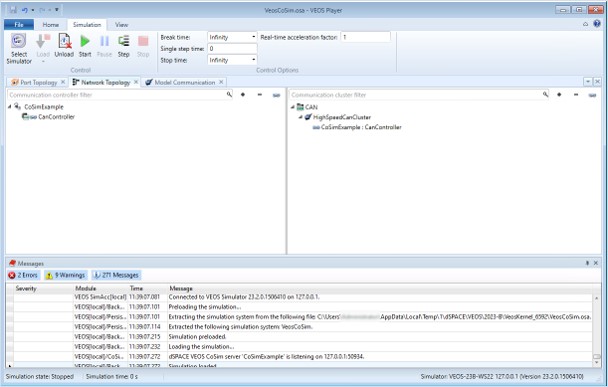Click the Single step time field
Image resolution: width=608 pixels, height=387 pixels.
(x=232, y=48)
